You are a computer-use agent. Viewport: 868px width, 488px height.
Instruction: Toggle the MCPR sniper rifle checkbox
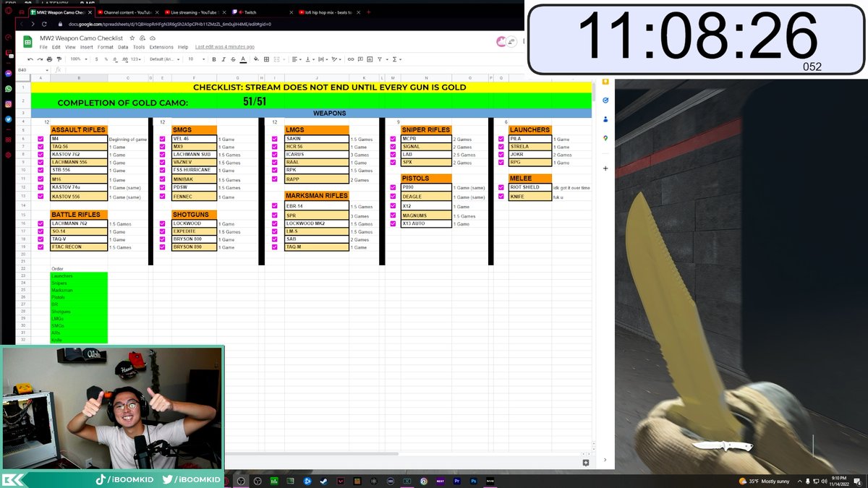point(393,139)
